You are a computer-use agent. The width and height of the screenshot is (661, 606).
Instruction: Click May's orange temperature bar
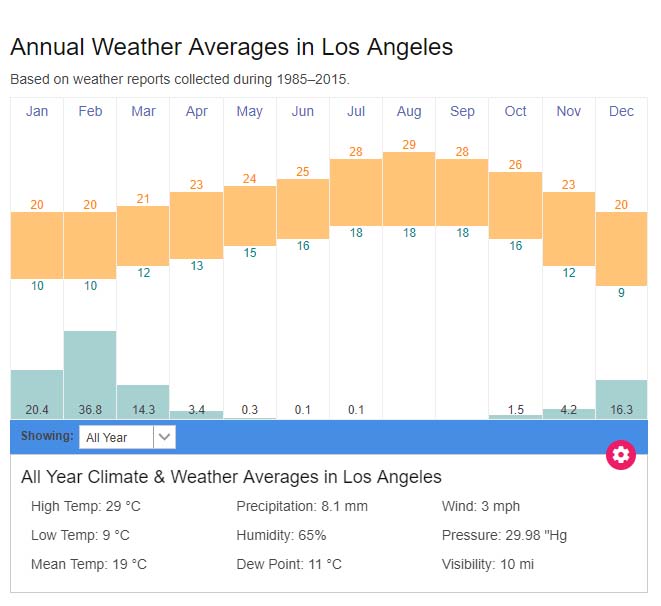tap(250, 215)
